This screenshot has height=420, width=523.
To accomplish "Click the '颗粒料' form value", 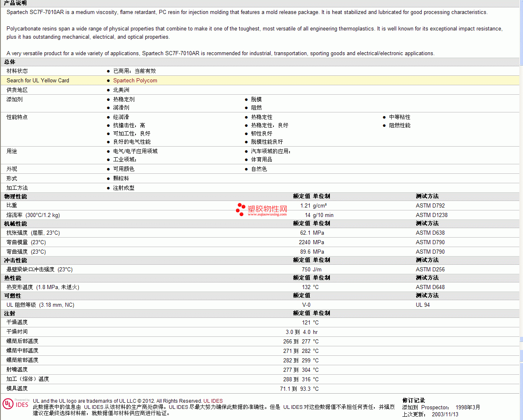I will [x=121, y=178].
